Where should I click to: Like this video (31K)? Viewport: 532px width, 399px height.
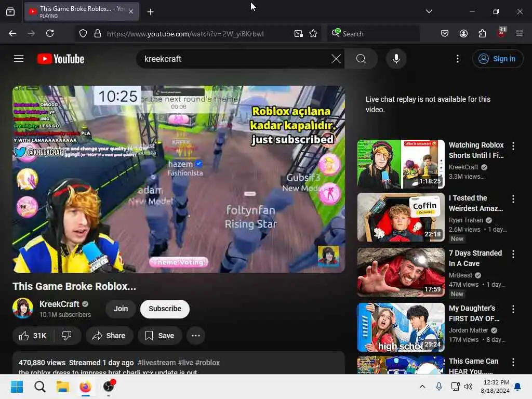click(33, 336)
